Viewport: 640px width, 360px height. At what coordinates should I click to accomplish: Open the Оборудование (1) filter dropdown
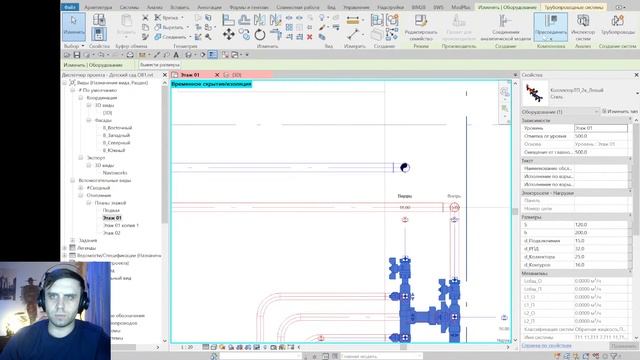point(596,111)
